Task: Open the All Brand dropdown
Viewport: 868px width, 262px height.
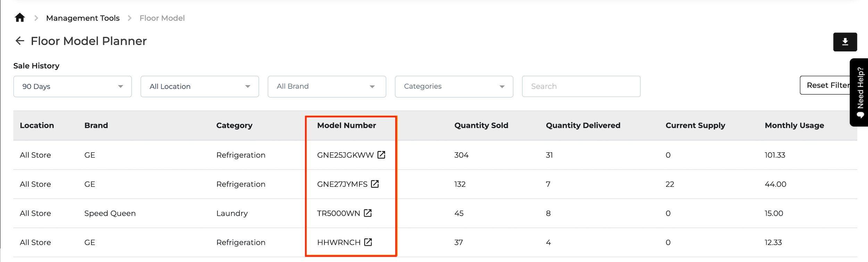Action: (x=327, y=87)
